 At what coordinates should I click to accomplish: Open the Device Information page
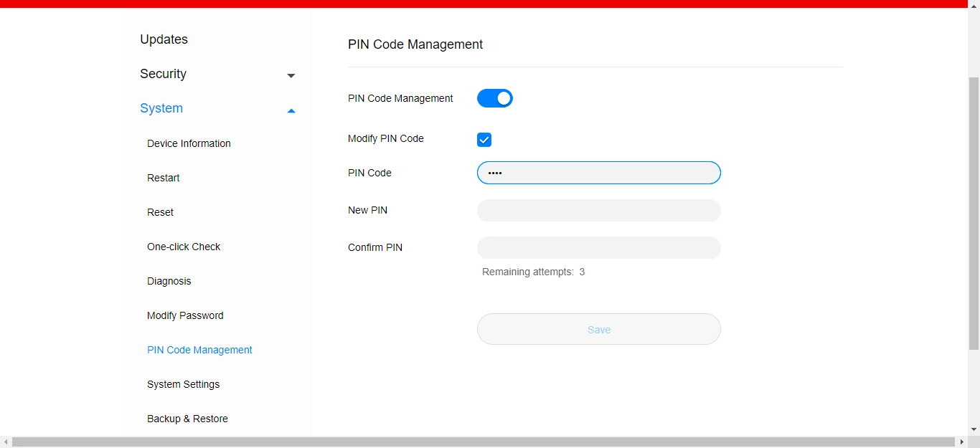click(189, 143)
